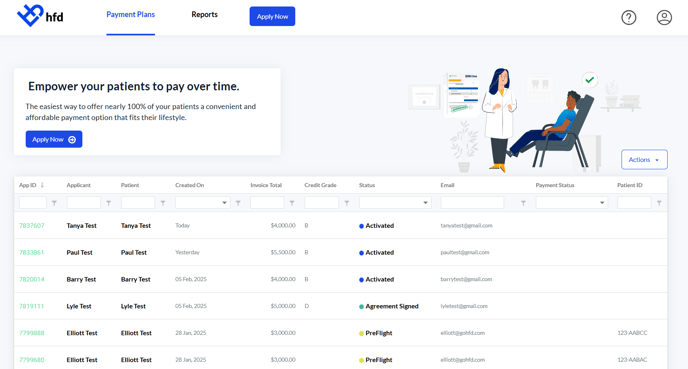Click Apply Now in the top navigation
Image resolution: width=688 pixels, height=369 pixels.
(272, 16)
